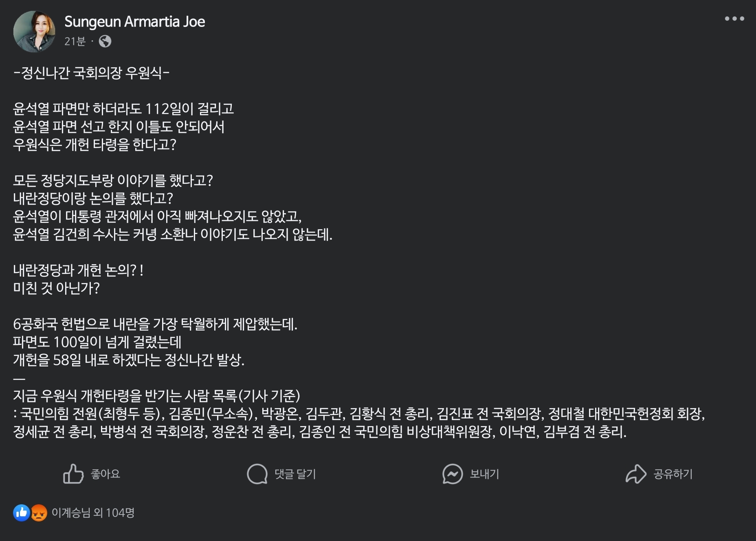
Task: Open the three-dot post options menu
Action: 734,19
